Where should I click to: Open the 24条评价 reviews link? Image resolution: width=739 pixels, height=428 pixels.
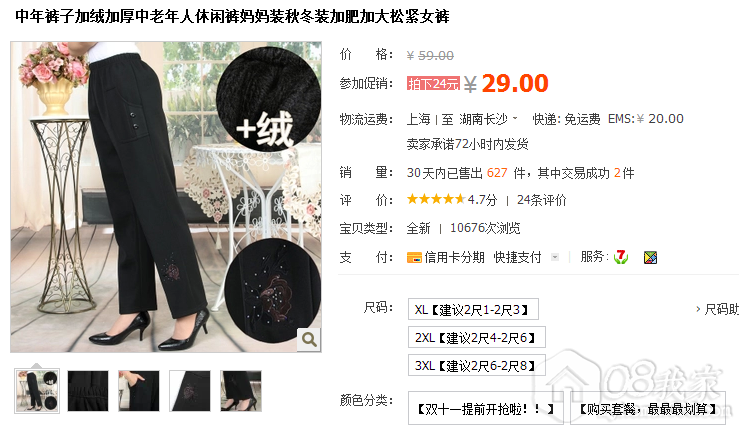click(x=541, y=200)
